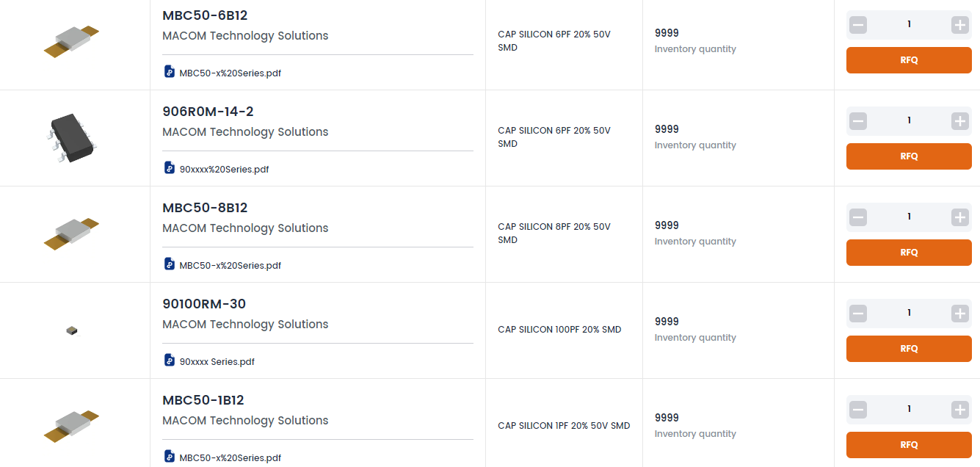Open the MBC50-1B12 product title
Screen dimensions: 980x467
click(203, 400)
